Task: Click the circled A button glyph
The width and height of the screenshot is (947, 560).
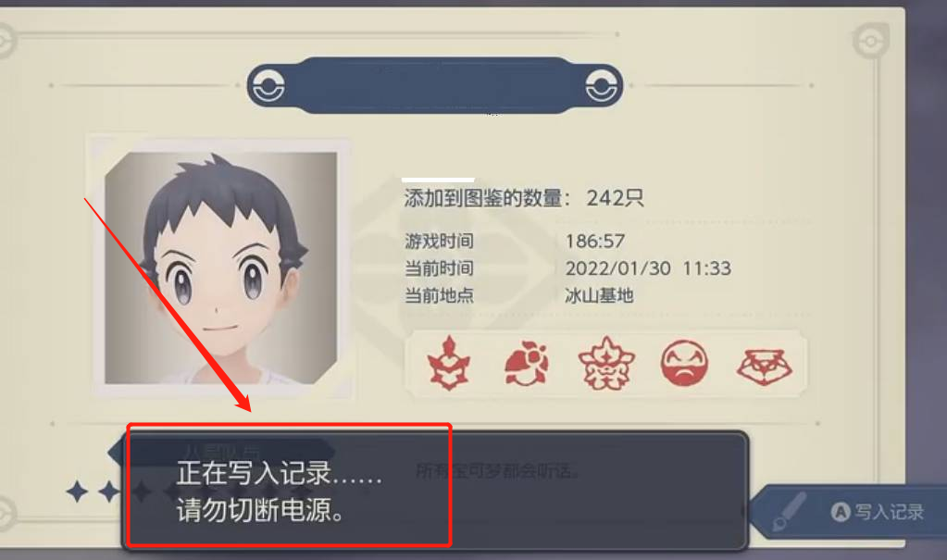Action: 841,512
